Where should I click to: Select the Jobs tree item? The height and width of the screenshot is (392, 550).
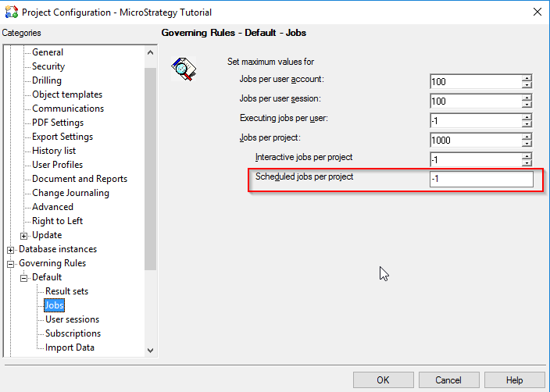(55, 305)
